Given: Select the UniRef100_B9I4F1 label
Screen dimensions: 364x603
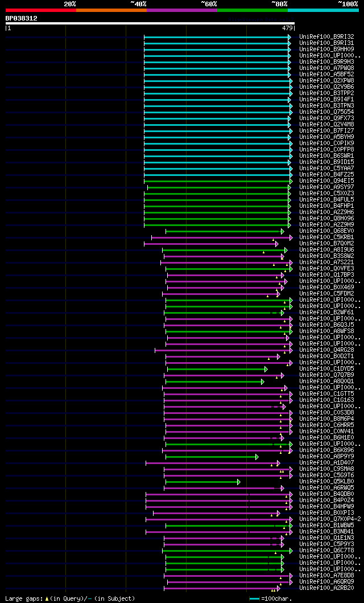Looking at the screenshot, I should (x=327, y=99).
